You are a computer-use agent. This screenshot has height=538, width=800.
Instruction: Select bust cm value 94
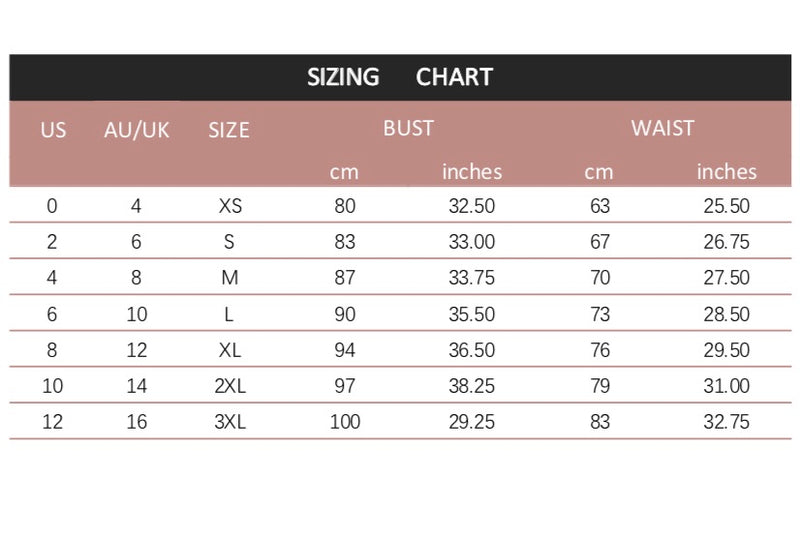[345, 350]
